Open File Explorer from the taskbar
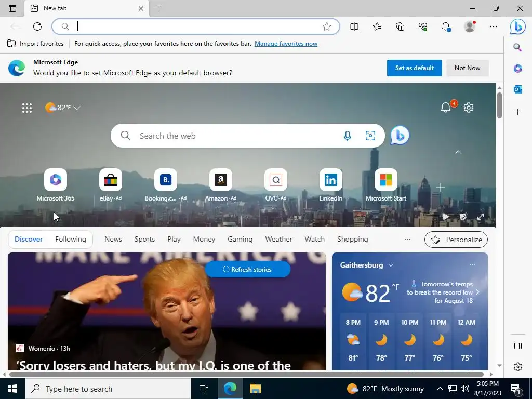The image size is (532, 399). (x=255, y=389)
